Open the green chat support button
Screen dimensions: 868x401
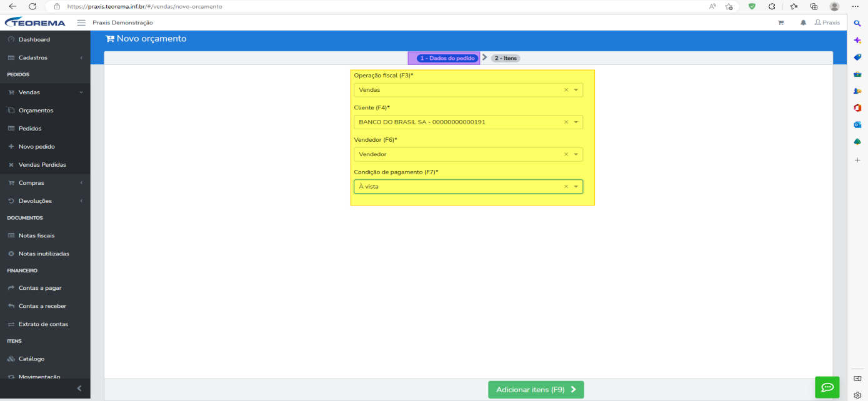point(827,387)
